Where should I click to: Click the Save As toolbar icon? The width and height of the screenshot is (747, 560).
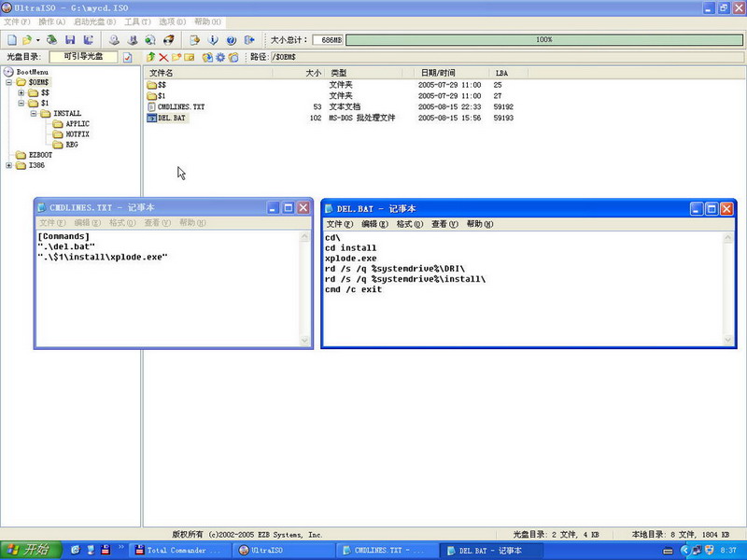click(x=88, y=40)
